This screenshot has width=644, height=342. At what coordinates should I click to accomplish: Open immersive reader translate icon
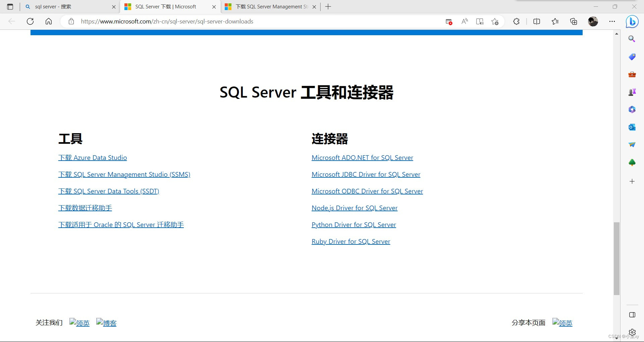point(480,21)
